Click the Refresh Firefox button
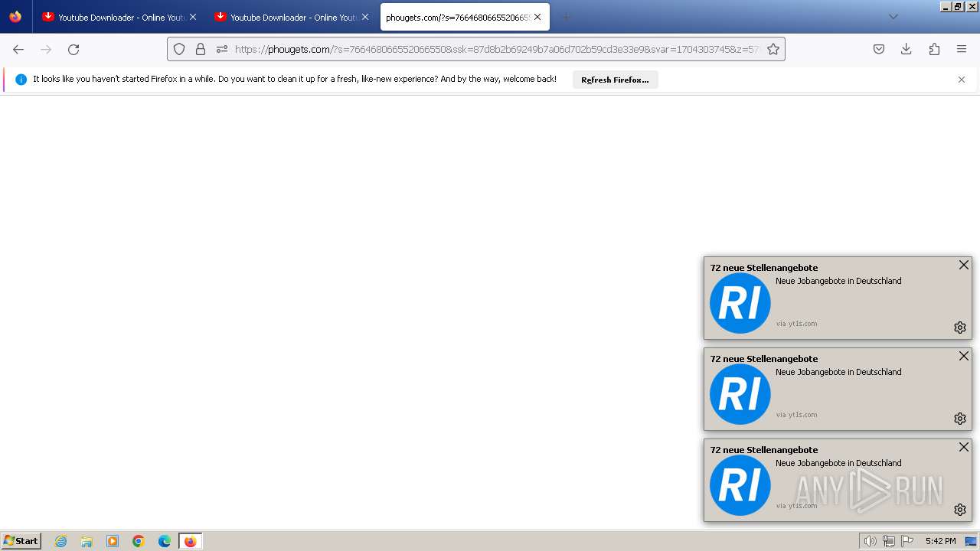980x551 pixels. (x=615, y=80)
